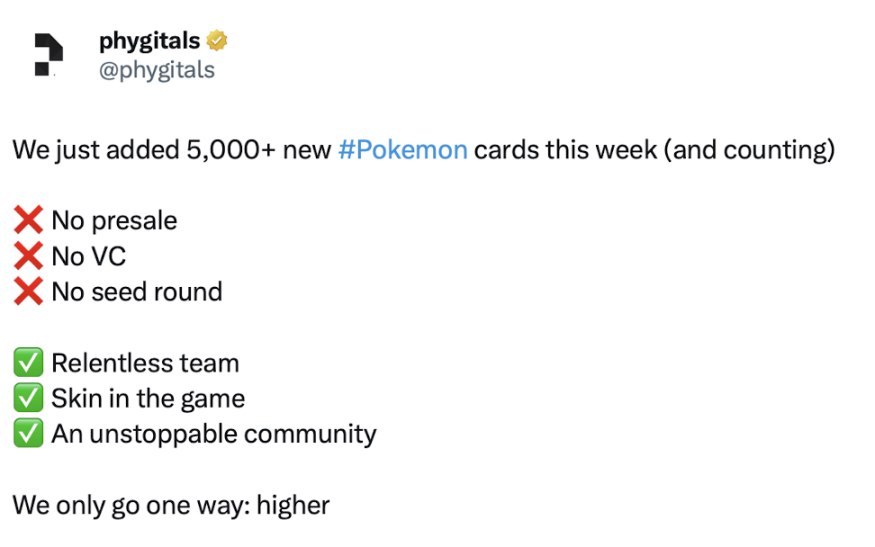Click the gold verified badge
Screen dimensions: 875x547
(217, 41)
